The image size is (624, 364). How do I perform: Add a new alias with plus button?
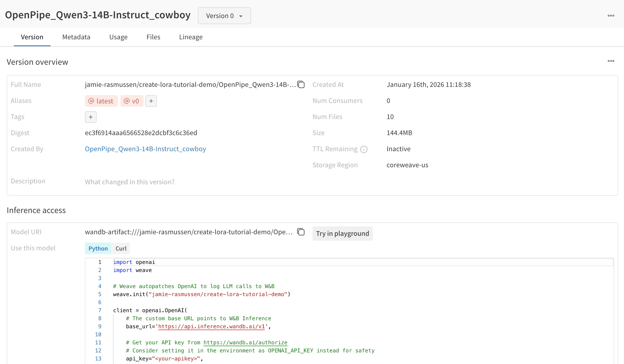pyautogui.click(x=151, y=101)
